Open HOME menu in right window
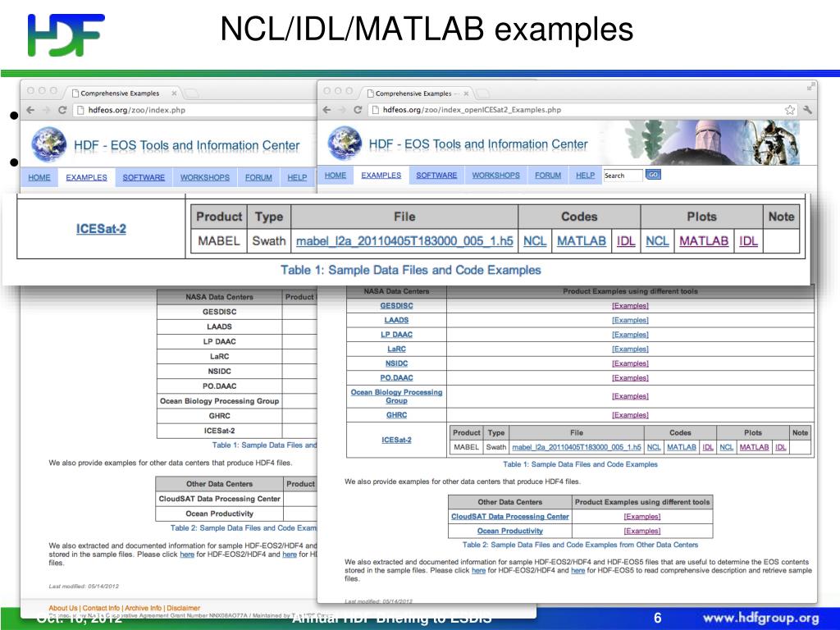The height and width of the screenshot is (630, 840). (x=336, y=176)
